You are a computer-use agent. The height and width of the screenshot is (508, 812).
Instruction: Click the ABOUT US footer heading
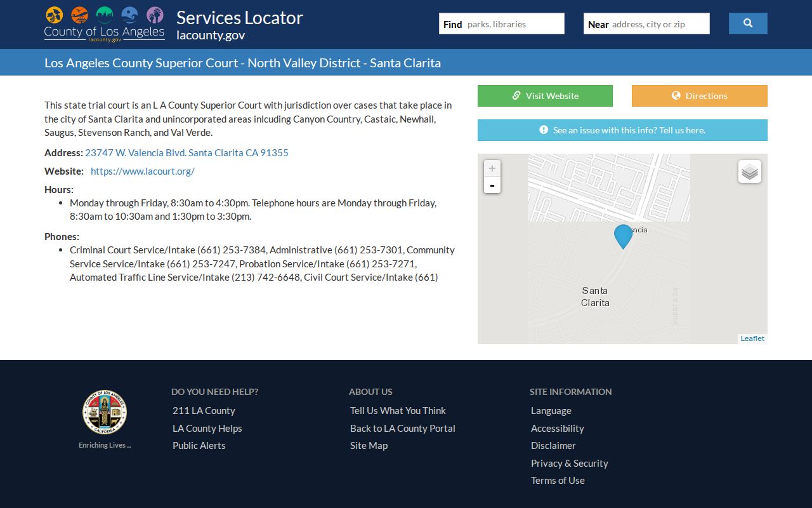[x=370, y=392]
